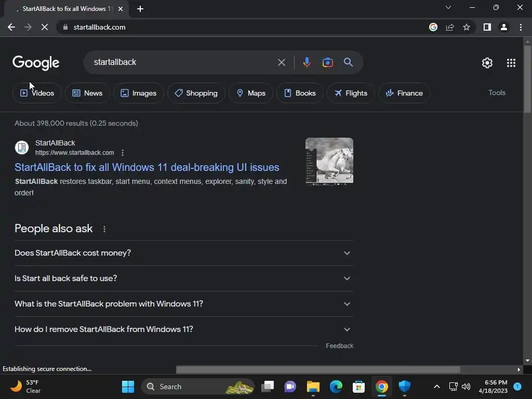Close the StartAllBack tab
This screenshot has height=399, width=532.
pyautogui.click(x=121, y=9)
